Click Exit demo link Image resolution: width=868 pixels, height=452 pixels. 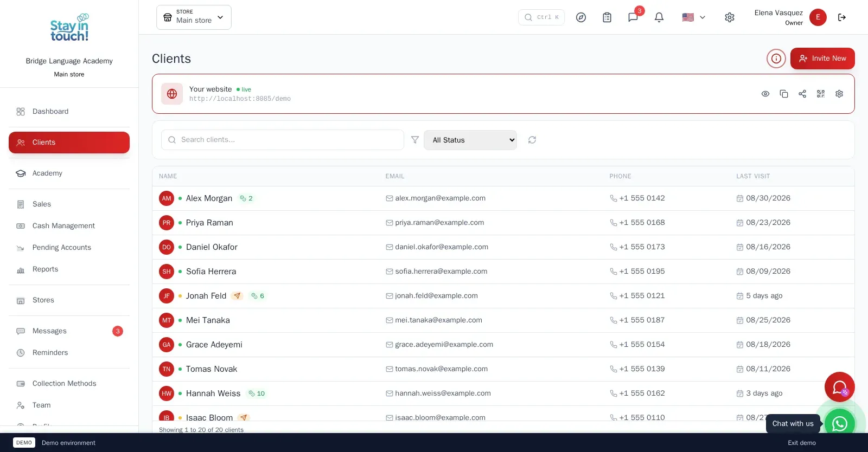pos(802,443)
